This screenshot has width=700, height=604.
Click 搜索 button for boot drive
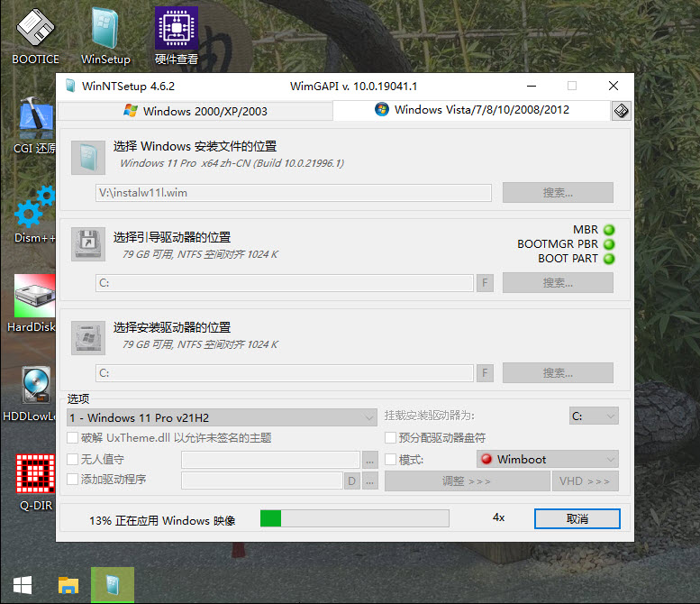pyautogui.click(x=558, y=283)
